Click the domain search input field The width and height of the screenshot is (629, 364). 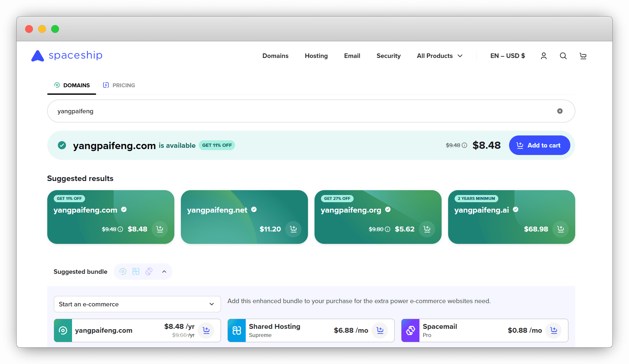click(293, 111)
